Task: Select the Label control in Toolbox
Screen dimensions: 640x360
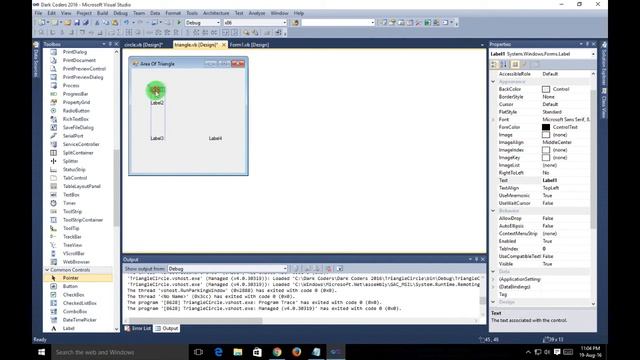Action: click(69, 328)
